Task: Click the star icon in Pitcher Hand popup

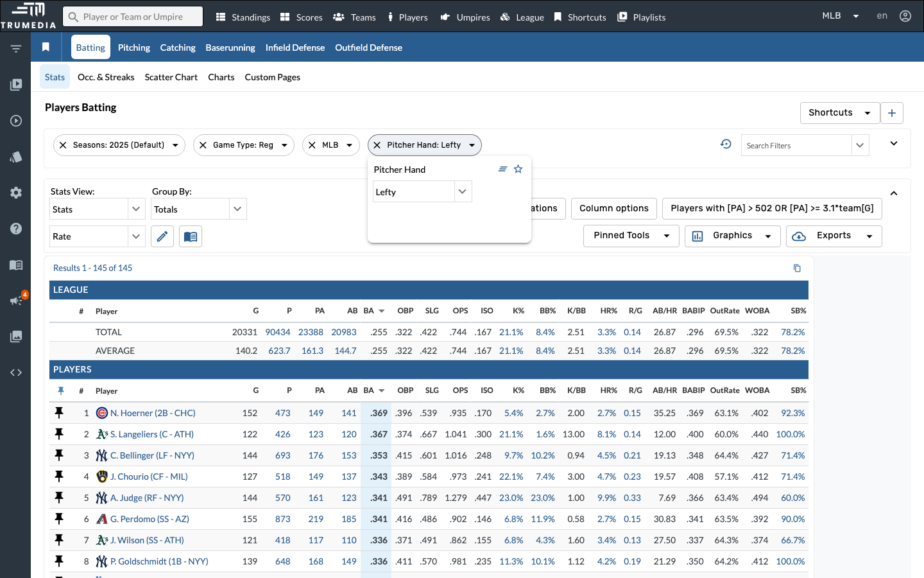Action: coord(518,169)
